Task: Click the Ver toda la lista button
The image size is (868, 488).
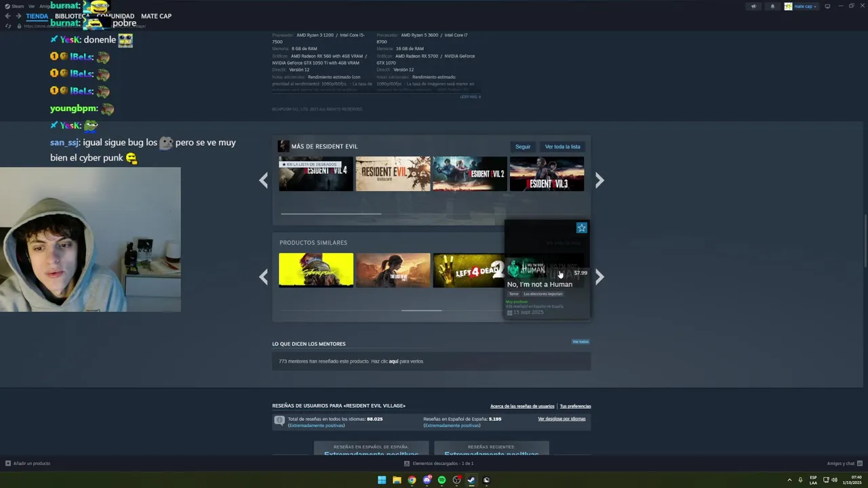Action: pyautogui.click(x=562, y=146)
